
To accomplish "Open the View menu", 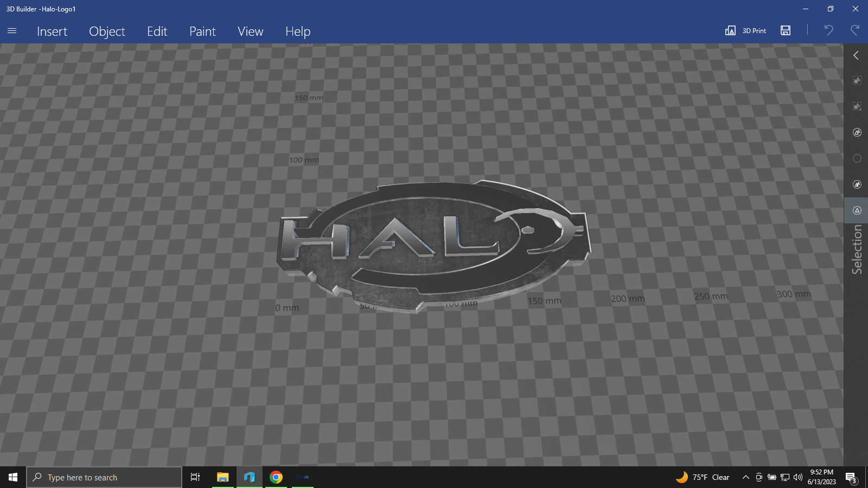I will [x=250, y=31].
